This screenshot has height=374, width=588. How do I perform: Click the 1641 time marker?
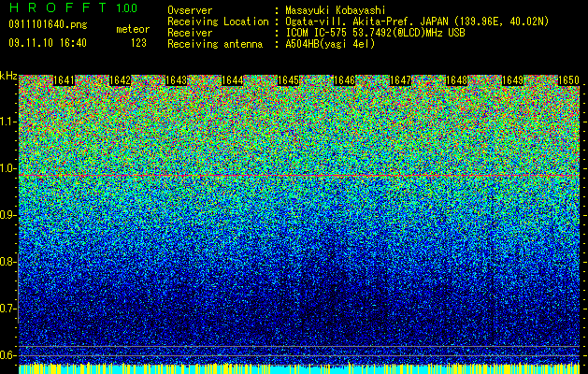click(65, 80)
